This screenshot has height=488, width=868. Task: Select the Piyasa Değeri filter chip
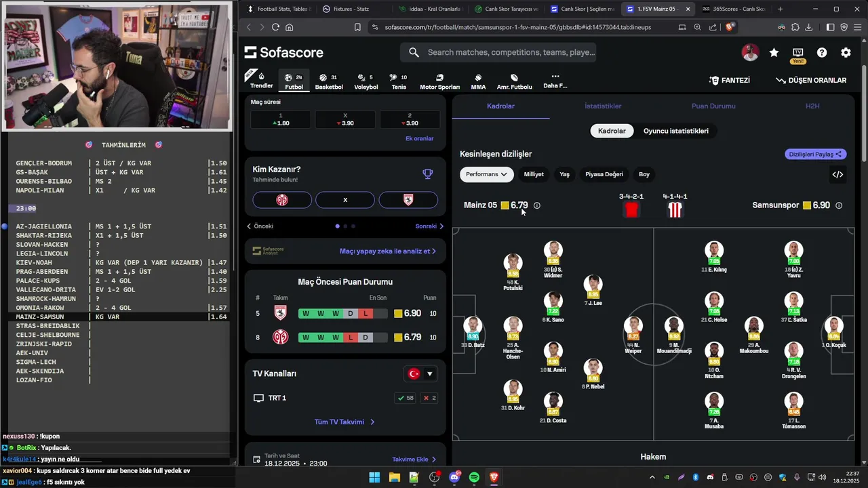pyautogui.click(x=604, y=174)
